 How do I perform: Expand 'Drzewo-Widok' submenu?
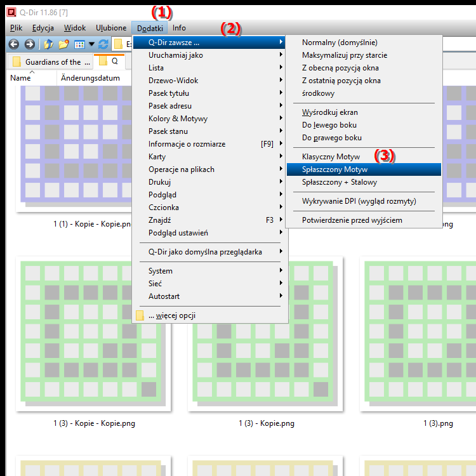pos(209,81)
